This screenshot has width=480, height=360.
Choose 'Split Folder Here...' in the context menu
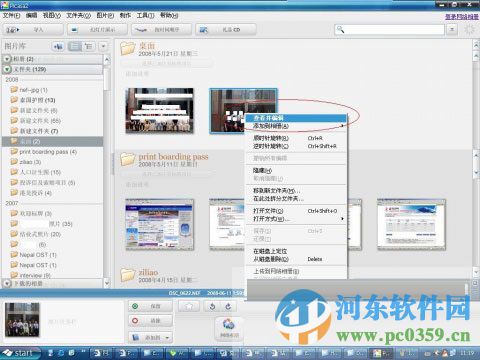[x=296, y=199]
